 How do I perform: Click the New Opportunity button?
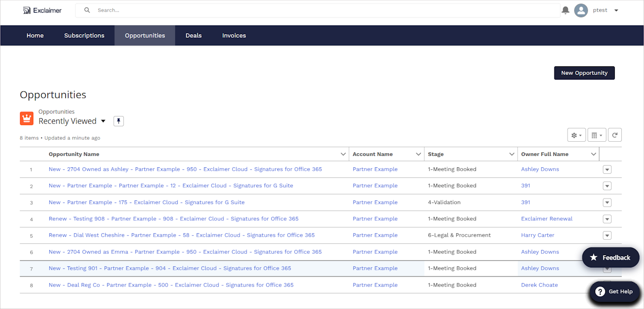coord(584,73)
